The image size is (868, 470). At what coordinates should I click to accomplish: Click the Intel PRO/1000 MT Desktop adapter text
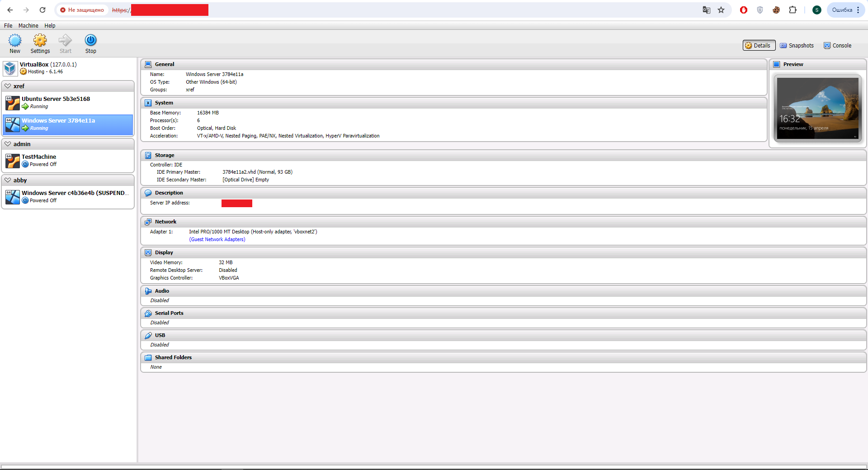253,232
